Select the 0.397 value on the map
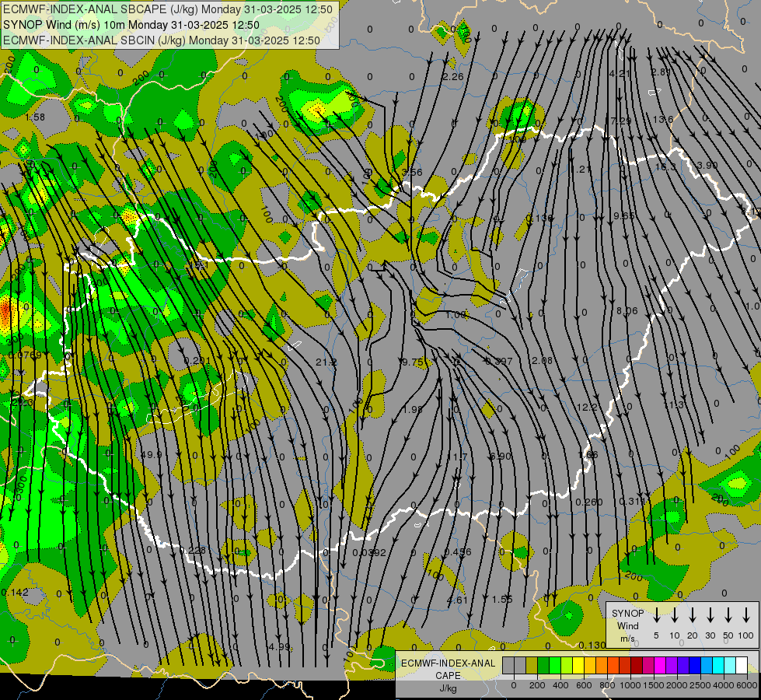The width and height of the screenshot is (761, 700). point(499,361)
